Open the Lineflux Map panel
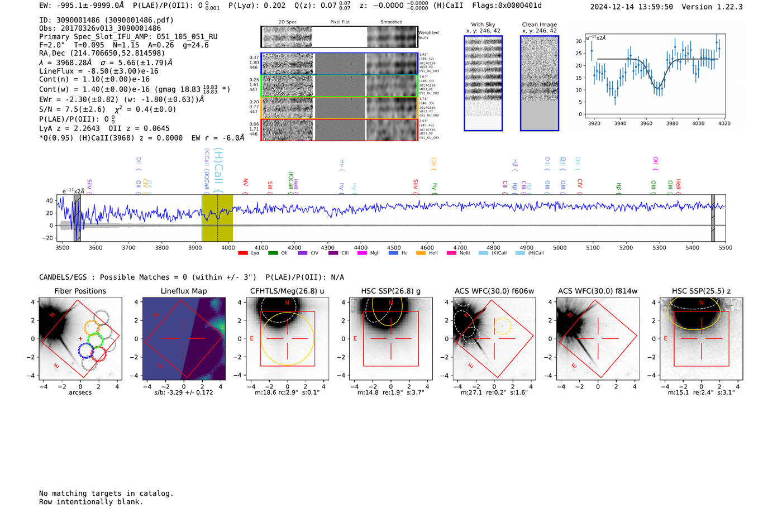The height and width of the screenshot is (532, 782). (184, 339)
